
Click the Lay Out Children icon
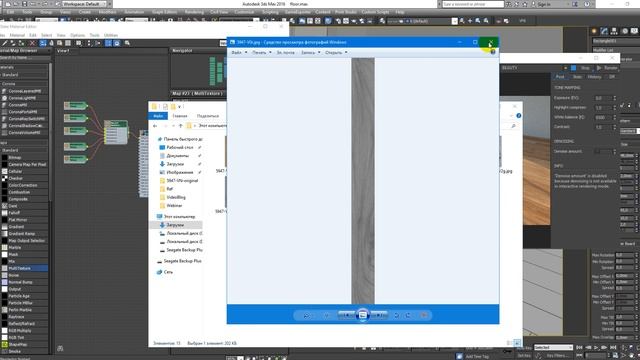pos(98,43)
